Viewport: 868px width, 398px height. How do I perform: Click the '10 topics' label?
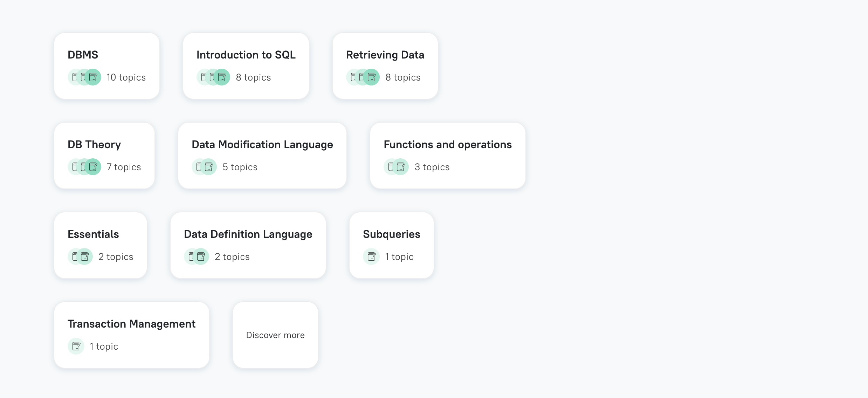(126, 77)
